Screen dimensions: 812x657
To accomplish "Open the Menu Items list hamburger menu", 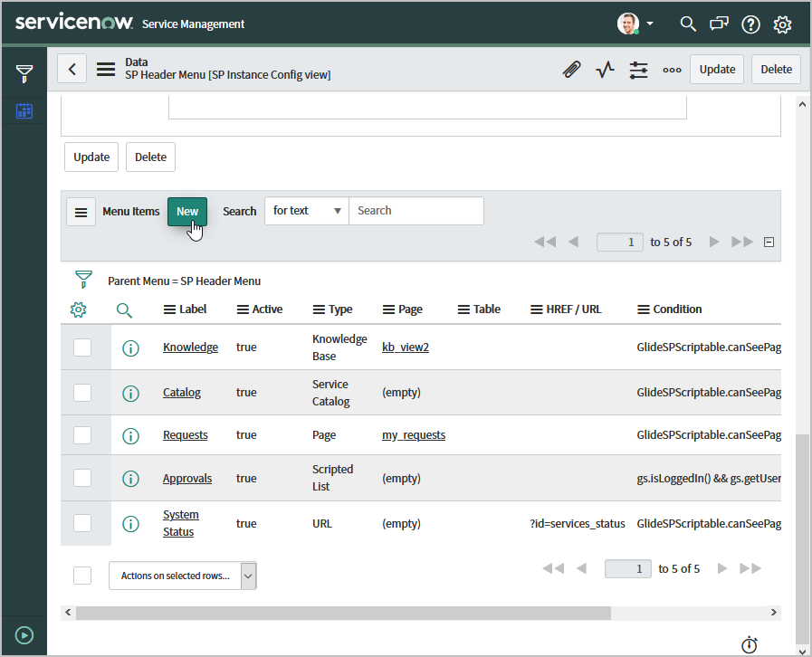I will pos(81,212).
